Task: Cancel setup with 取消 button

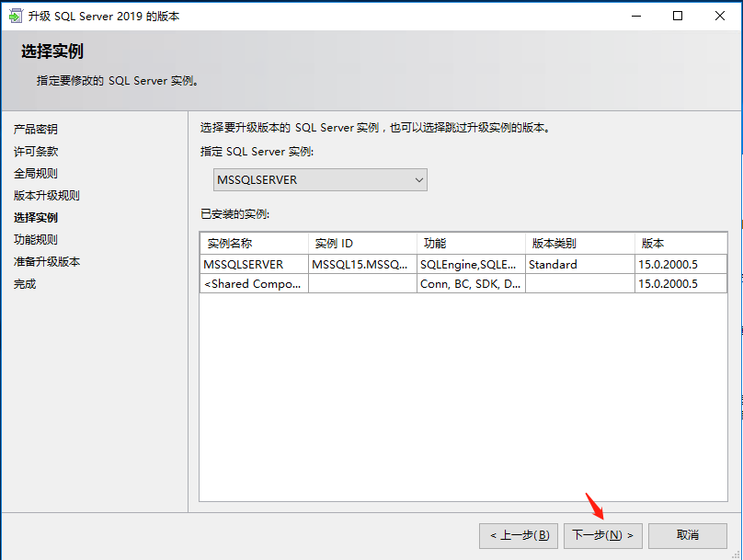Action: tap(688, 536)
